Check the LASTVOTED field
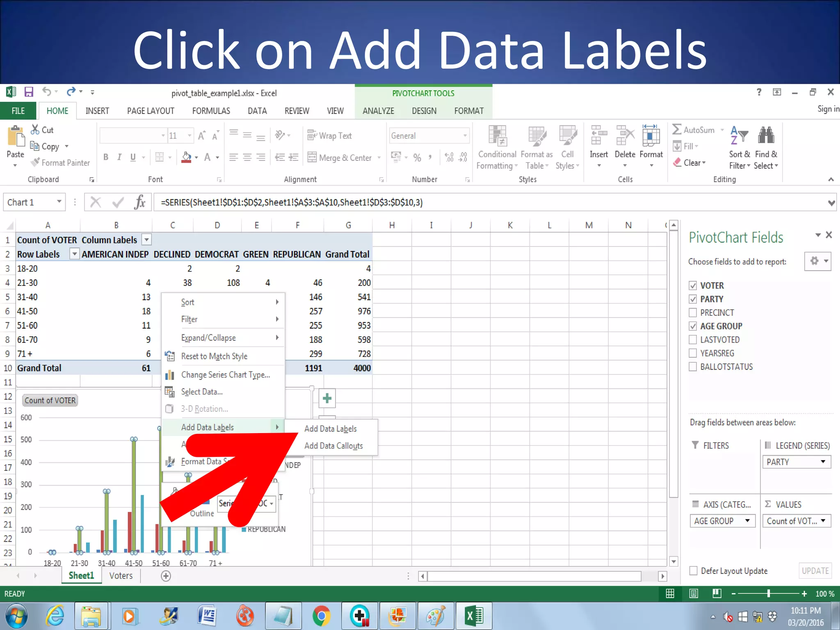This screenshot has height=630, width=840. 693,340
